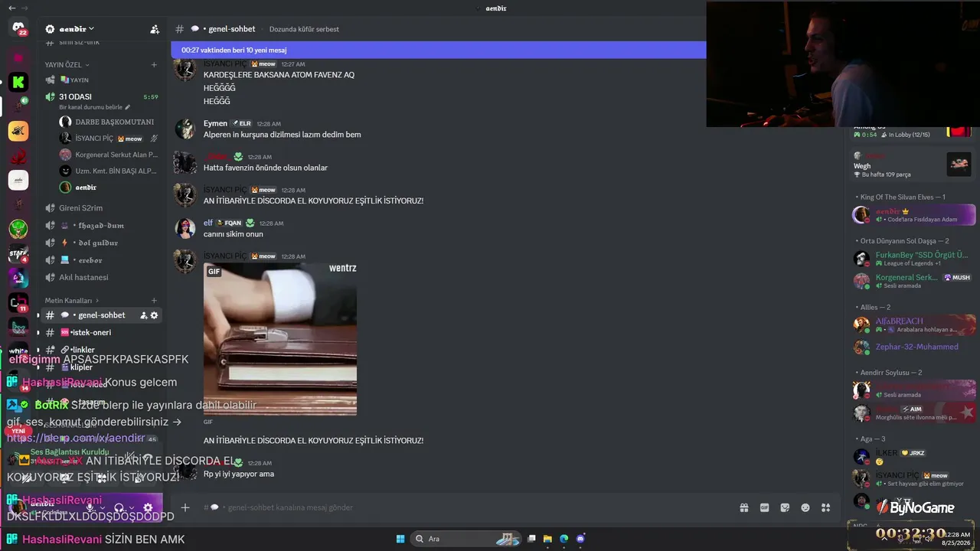Toggle microphone mute in user panel

tap(90, 507)
